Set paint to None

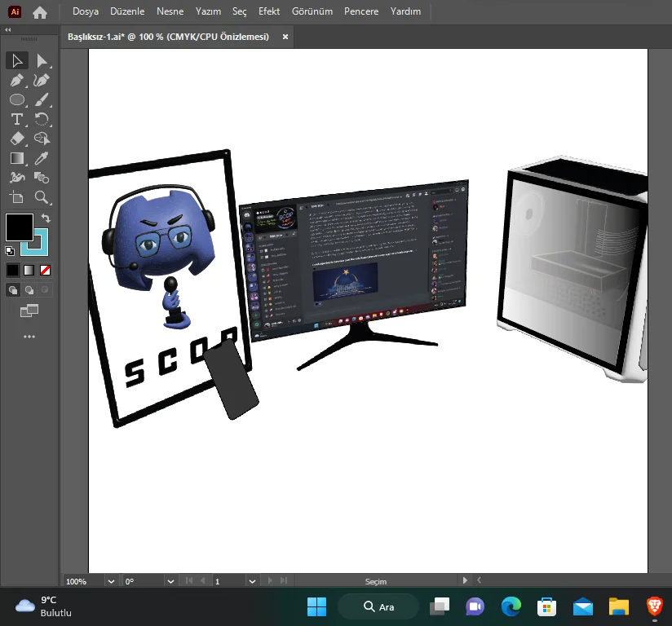click(x=45, y=271)
